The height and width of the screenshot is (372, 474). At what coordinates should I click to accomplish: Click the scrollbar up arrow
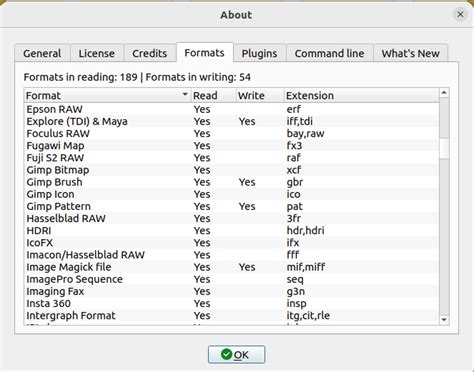[x=444, y=93]
